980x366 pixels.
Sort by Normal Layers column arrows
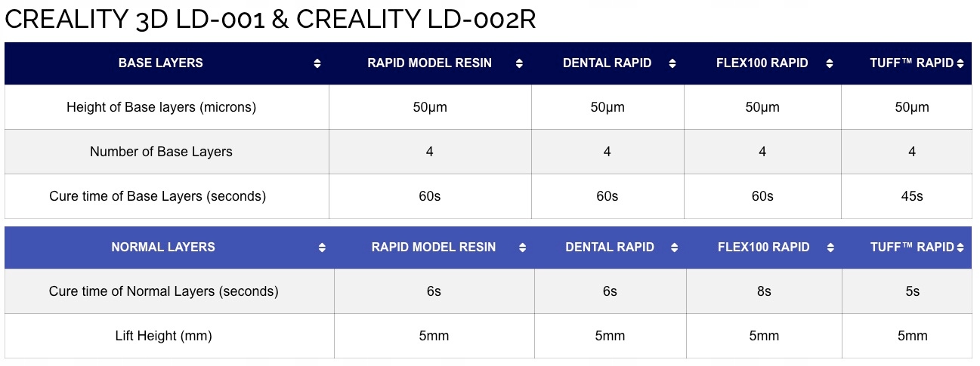click(x=323, y=248)
